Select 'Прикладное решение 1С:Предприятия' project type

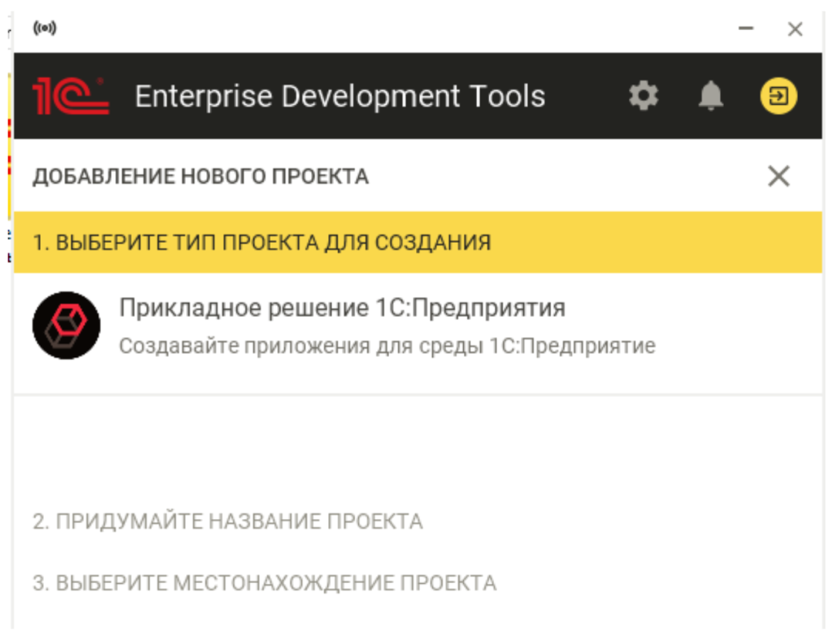tap(341, 309)
